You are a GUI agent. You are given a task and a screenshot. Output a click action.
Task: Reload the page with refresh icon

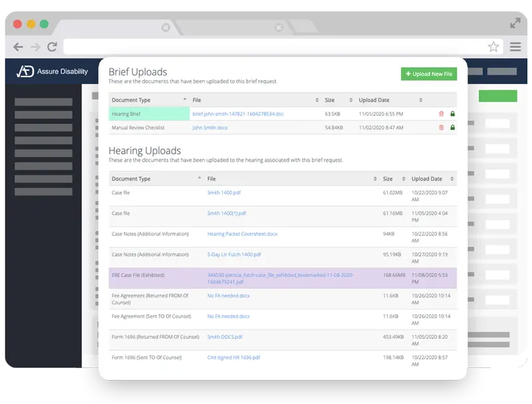(52, 47)
